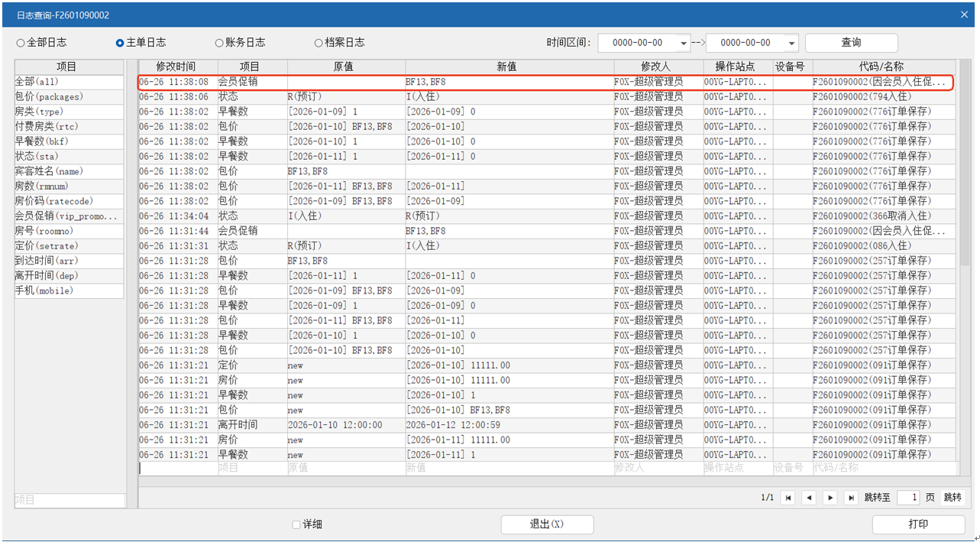Select the 06-26 11:34:04 状态 log row
Image resolution: width=980 pixels, height=542 pixels.
546,216
